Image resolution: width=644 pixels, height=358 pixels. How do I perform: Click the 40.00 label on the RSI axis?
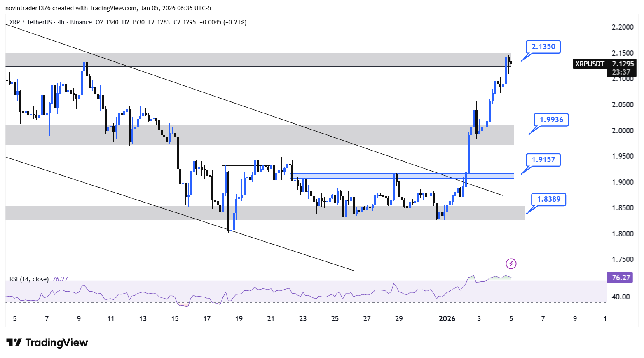click(620, 297)
